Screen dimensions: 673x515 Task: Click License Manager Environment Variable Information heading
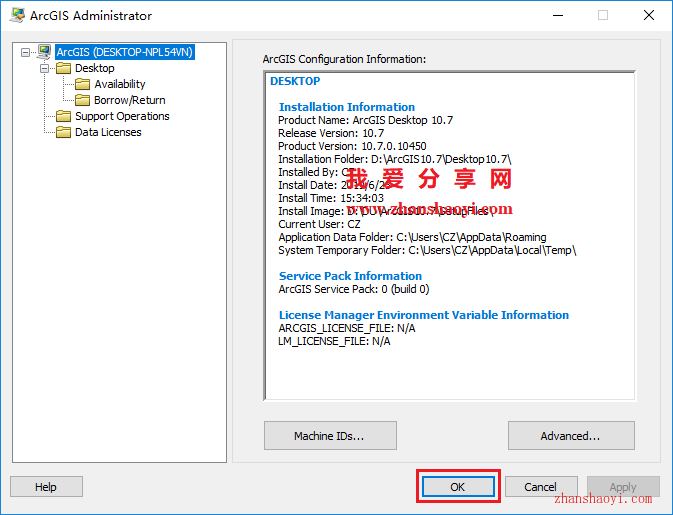click(x=424, y=315)
